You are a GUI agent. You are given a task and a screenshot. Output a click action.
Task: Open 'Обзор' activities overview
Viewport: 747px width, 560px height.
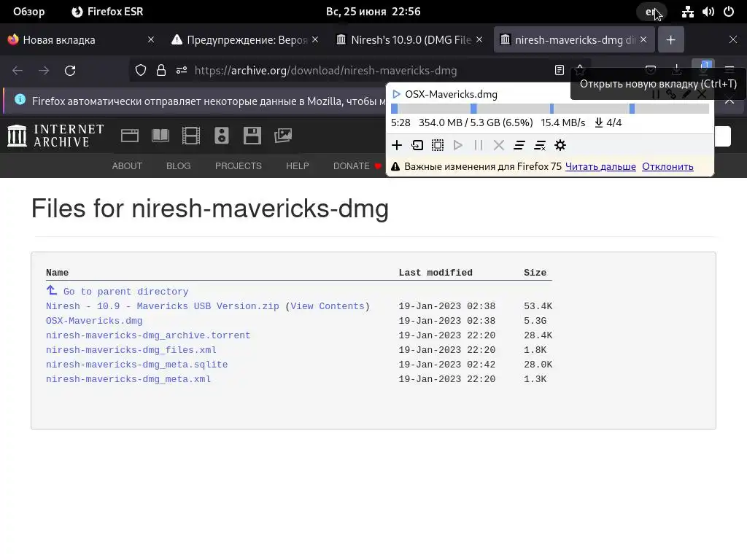[28, 12]
